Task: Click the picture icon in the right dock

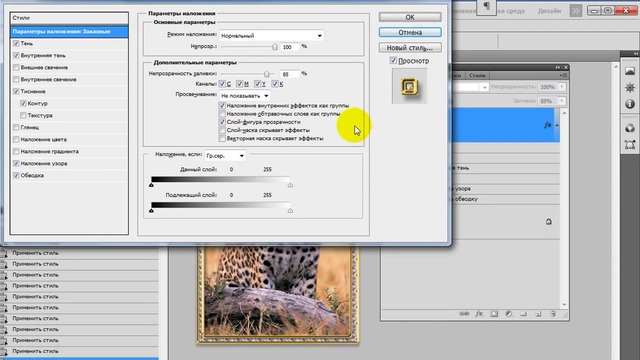Action: coord(630,71)
